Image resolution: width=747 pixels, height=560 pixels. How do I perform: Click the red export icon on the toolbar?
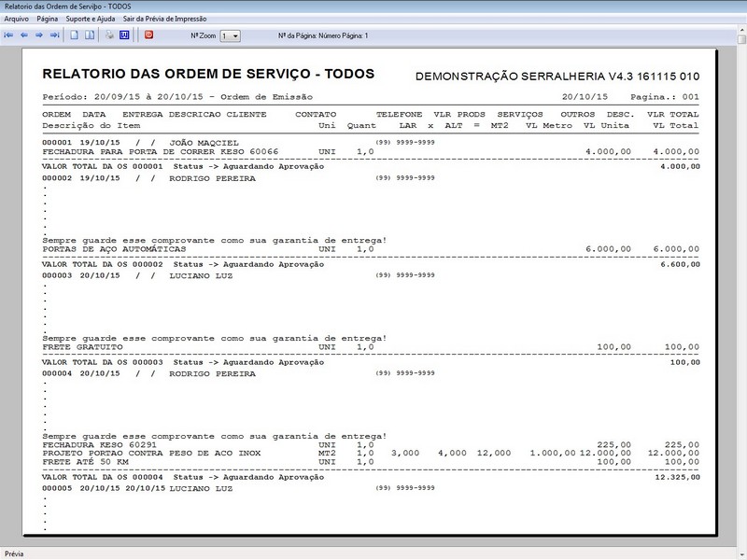click(149, 33)
